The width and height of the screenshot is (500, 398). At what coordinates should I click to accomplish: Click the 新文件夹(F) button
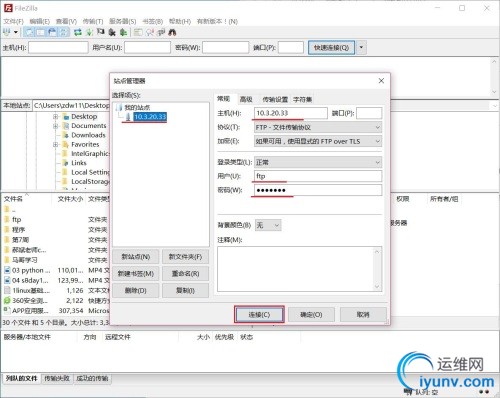click(x=185, y=257)
